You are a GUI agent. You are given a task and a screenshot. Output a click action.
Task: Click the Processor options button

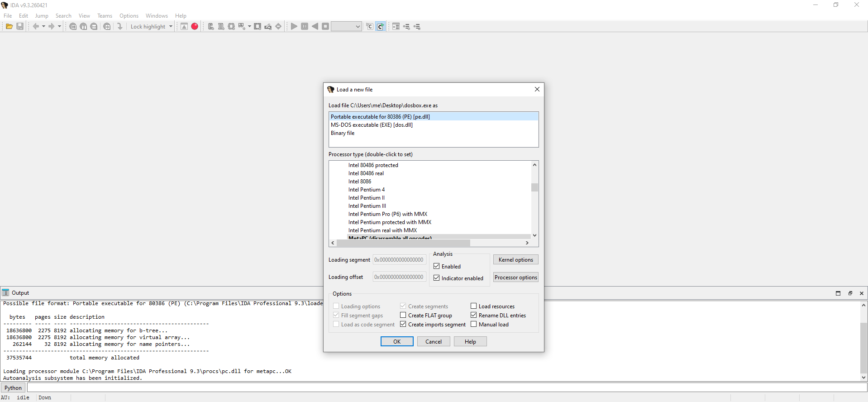(515, 277)
